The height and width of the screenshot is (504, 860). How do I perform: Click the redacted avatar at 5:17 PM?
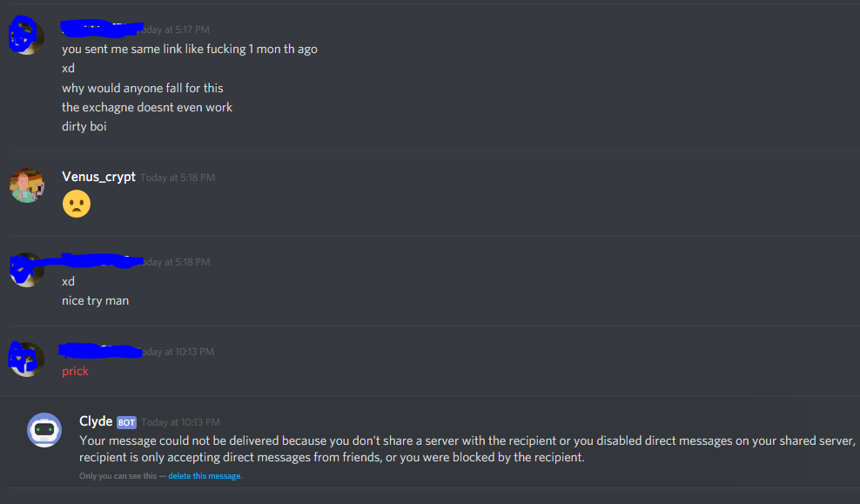pos(26,36)
